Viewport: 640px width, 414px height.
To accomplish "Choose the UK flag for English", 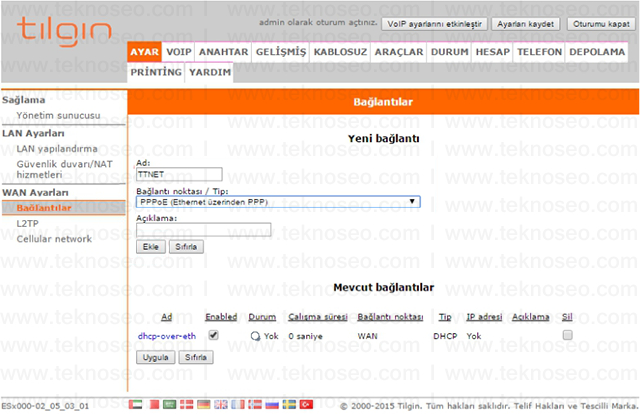I will pyautogui.click(x=221, y=404).
